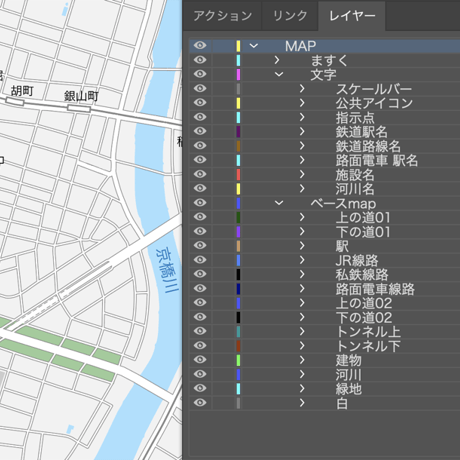
Task: Expand the スケールバー sublayer
Action: click(x=302, y=89)
